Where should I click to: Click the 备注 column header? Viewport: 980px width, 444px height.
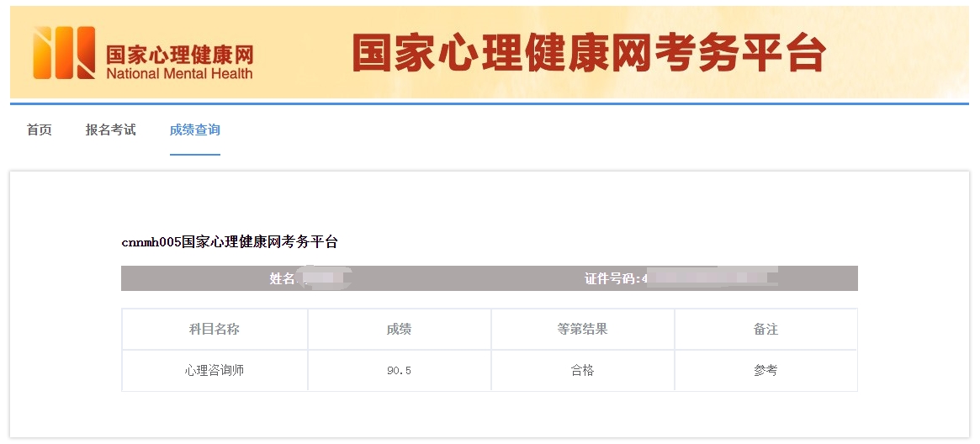tap(765, 329)
